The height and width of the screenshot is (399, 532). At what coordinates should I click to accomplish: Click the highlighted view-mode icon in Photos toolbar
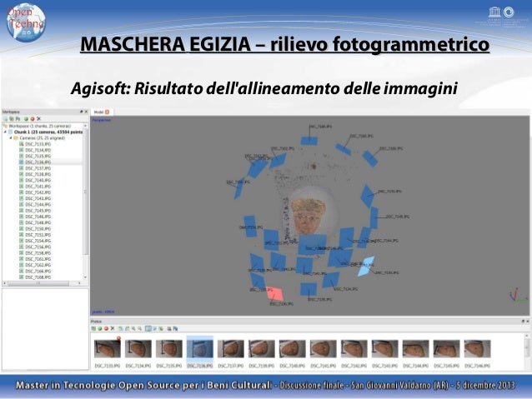(148, 328)
